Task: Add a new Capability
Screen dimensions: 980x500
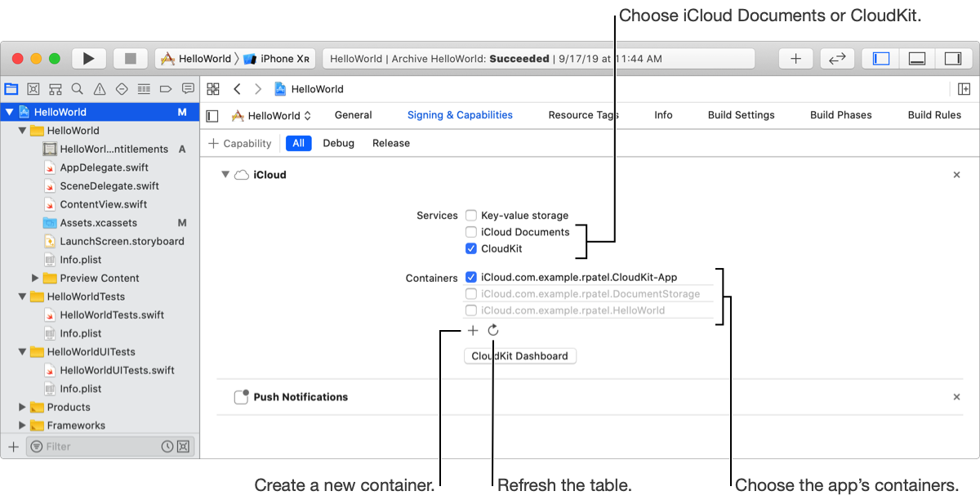Action: coord(239,143)
